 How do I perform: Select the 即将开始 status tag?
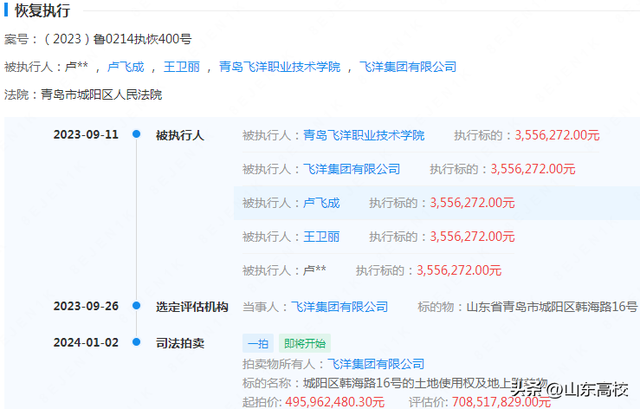click(x=305, y=343)
